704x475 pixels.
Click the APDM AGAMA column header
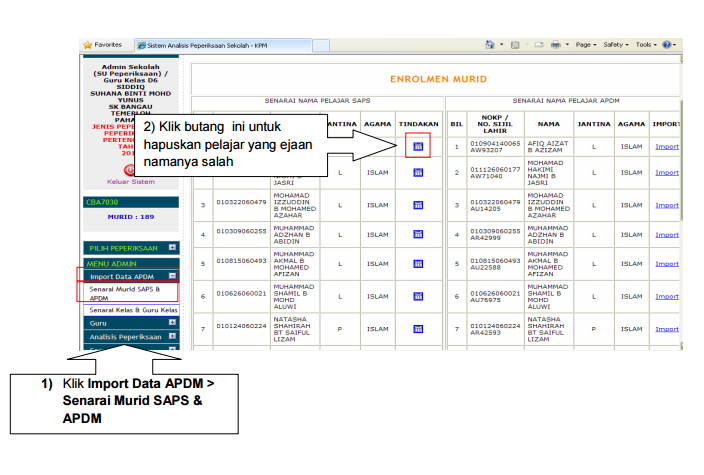[631, 124]
